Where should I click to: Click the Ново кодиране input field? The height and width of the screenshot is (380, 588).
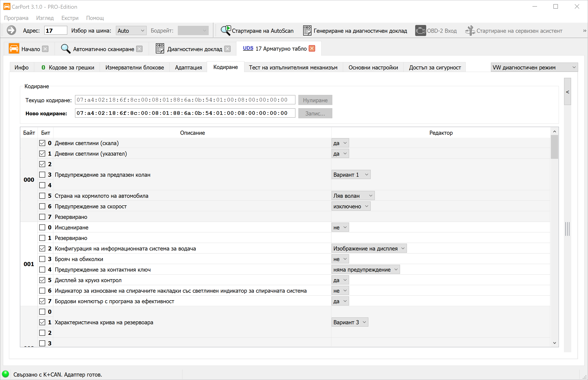click(x=185, y=113)
